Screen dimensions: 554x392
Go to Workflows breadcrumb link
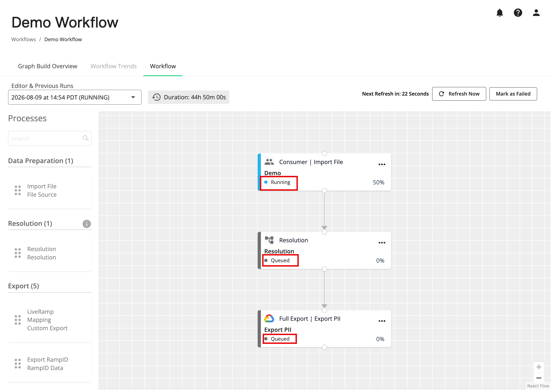(23, 39)
